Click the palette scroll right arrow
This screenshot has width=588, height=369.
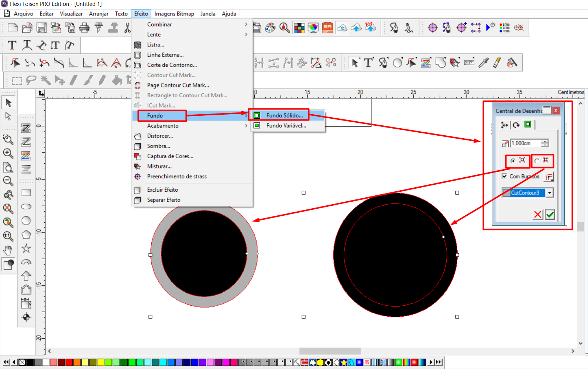pyautogui.click(x=430, y=362)
